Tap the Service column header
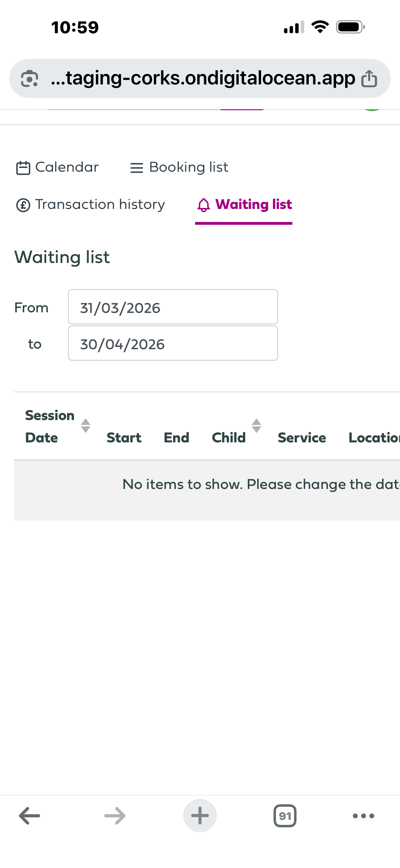This screenshot has height=868, width=400. [x=302, y=438]
